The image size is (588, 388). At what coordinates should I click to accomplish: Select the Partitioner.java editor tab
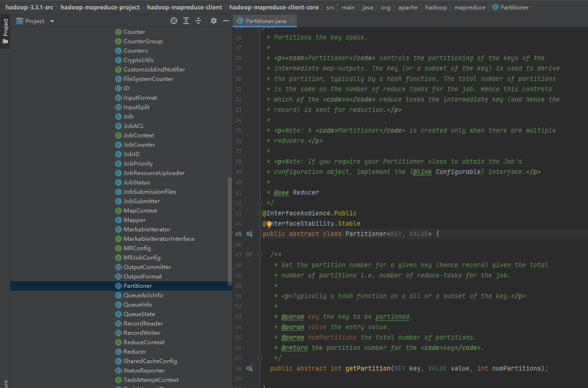[x=266, y=21]
